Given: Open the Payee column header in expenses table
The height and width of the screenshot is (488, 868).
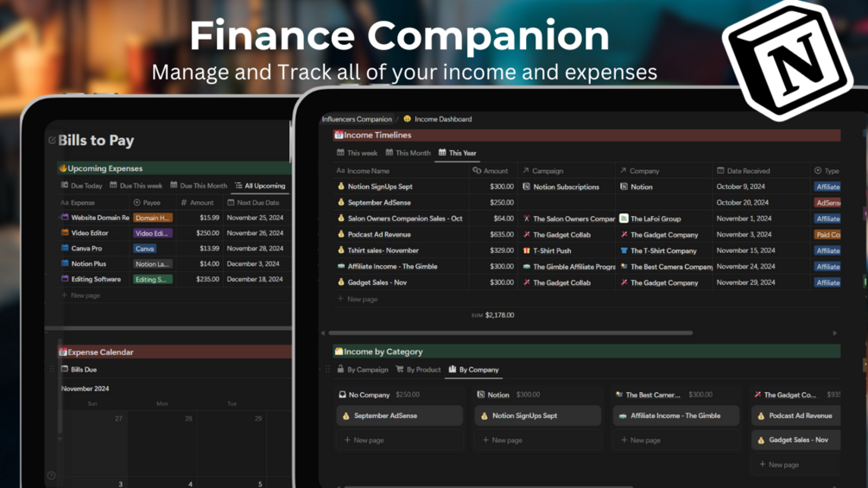Looking at the screenshot, I should (x=147, y=202).
